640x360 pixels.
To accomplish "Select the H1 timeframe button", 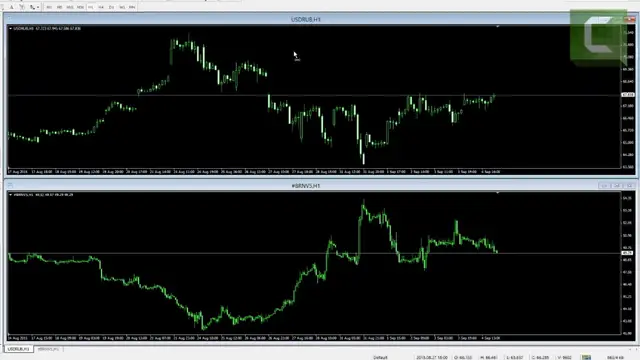I will point(91,7).
